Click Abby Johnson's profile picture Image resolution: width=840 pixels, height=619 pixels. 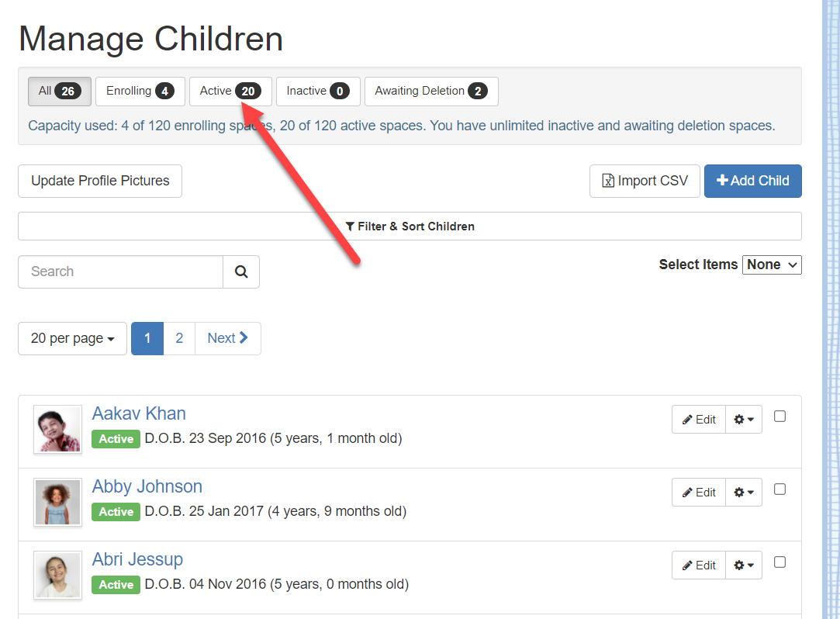click(57, 502)
